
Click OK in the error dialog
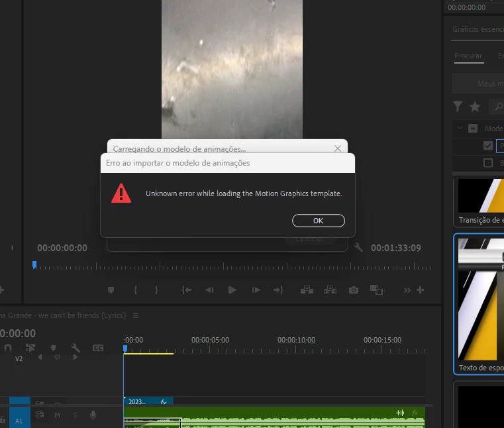[318, 221]
